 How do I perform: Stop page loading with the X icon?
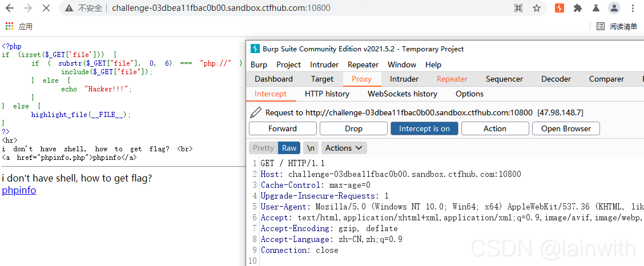point(46,8)
